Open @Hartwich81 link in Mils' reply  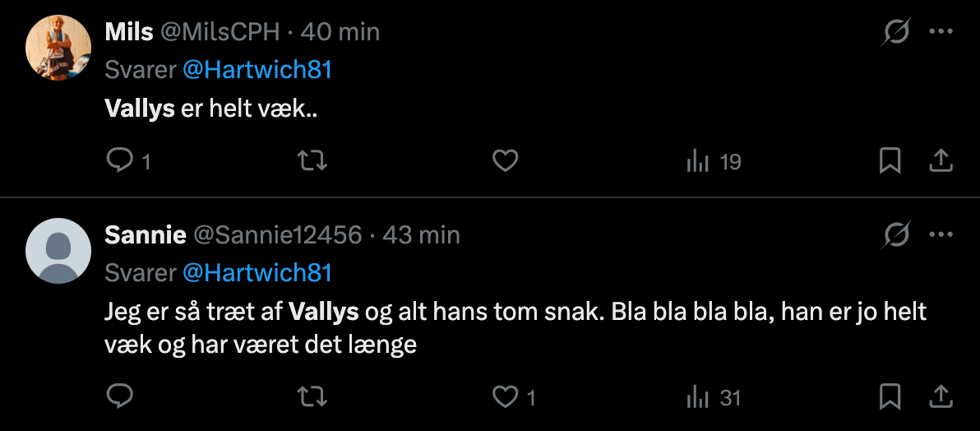(x=257, y=70)
